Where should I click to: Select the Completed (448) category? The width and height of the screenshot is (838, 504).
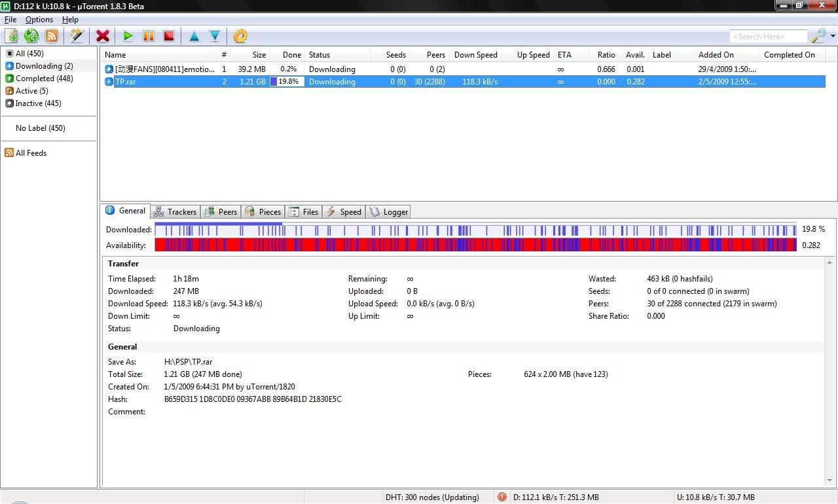pos(44,79)
